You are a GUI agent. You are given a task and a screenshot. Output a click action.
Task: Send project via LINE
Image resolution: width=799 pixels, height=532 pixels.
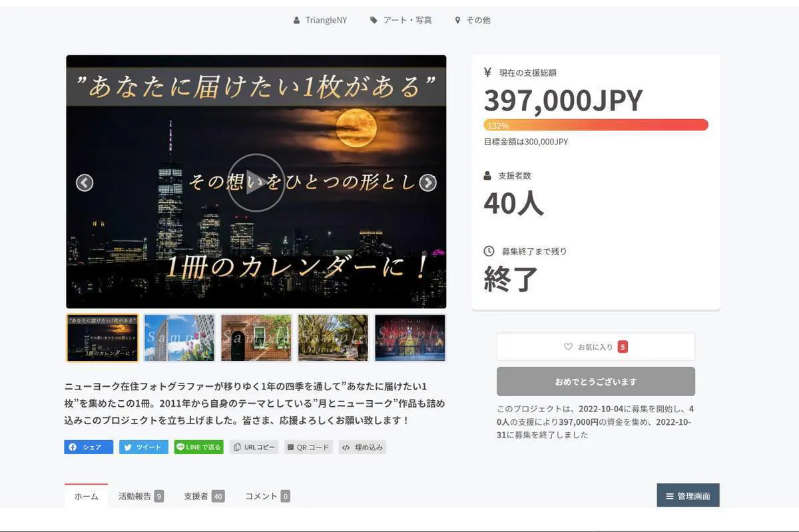[198, 447]
